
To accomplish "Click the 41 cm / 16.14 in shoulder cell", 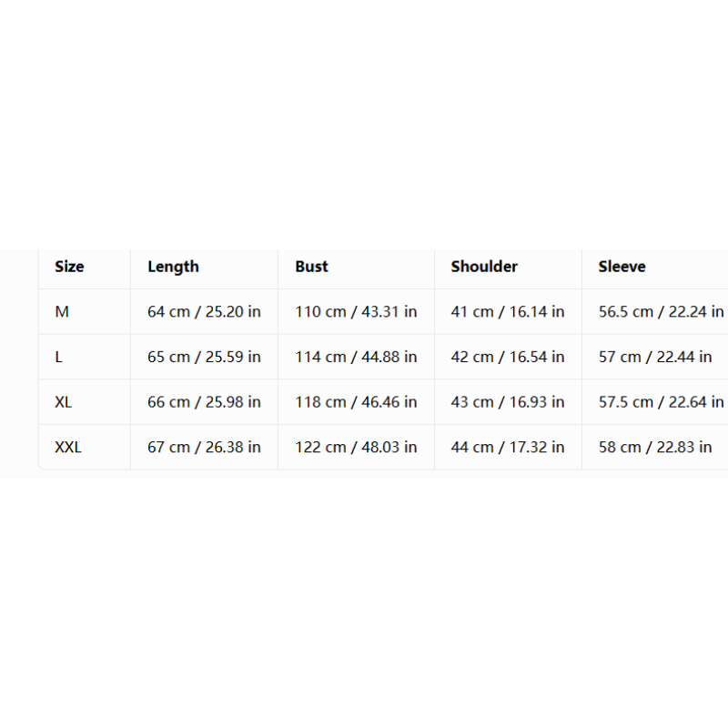I will coord(508,311).
